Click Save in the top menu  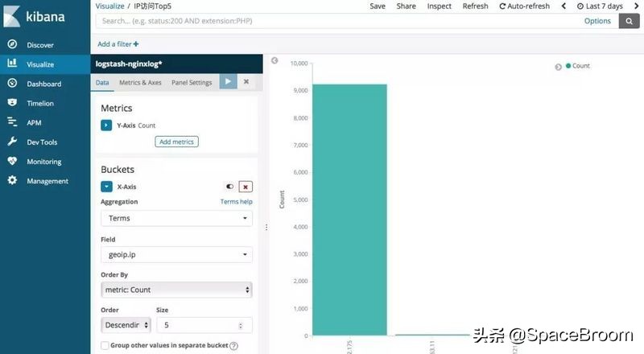tap(378, 6)
